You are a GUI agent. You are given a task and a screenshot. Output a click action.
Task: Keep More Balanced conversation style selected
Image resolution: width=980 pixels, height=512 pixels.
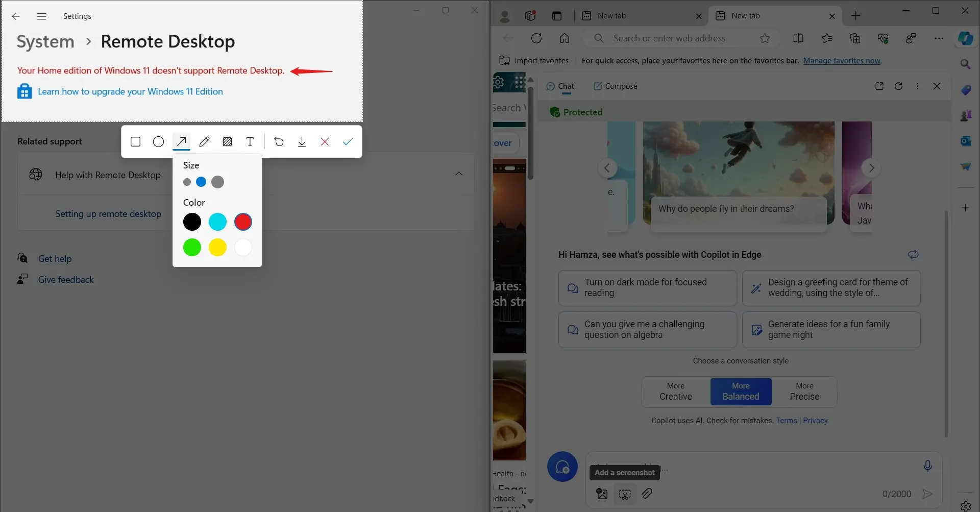(x=741, y=392)
